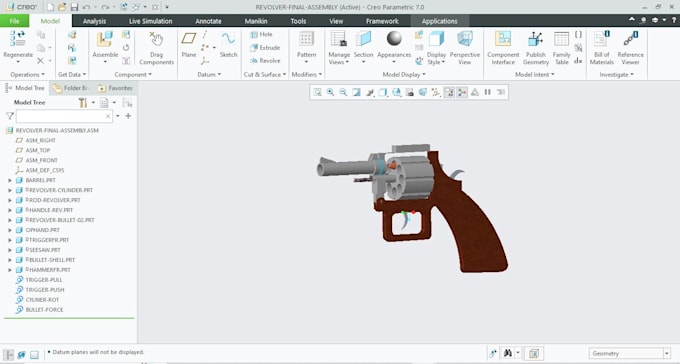Screen dimensions: 680x364
Task: Open the Appearances sphere tool
Action: (394, 46)
